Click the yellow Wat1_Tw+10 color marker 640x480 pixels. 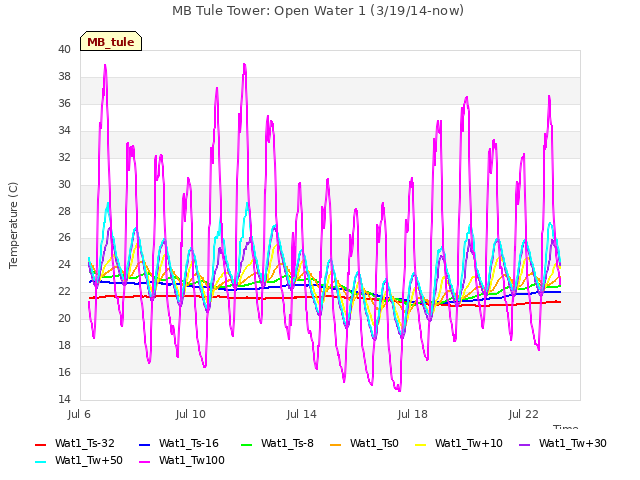coord(420,444)
